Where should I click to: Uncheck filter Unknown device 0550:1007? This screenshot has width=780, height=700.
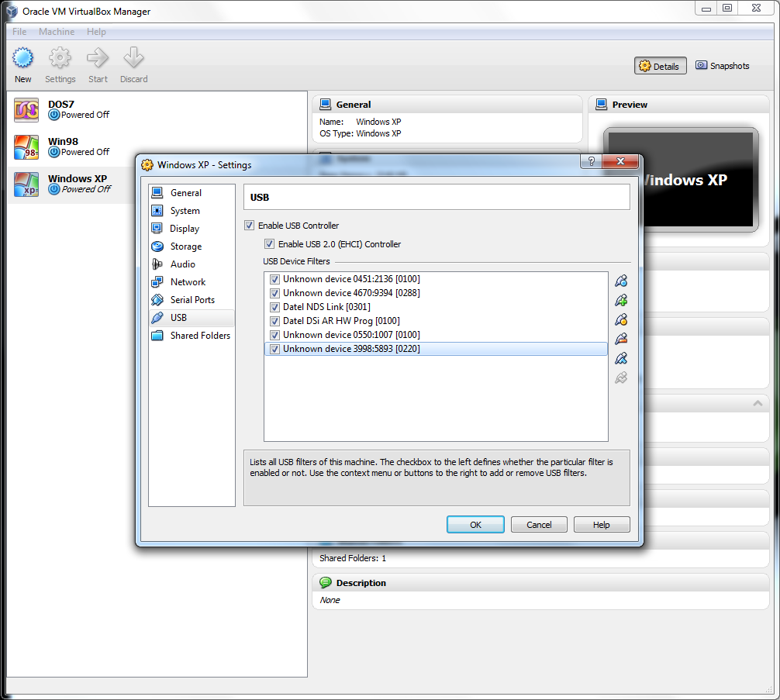click(x=274, y=335)
